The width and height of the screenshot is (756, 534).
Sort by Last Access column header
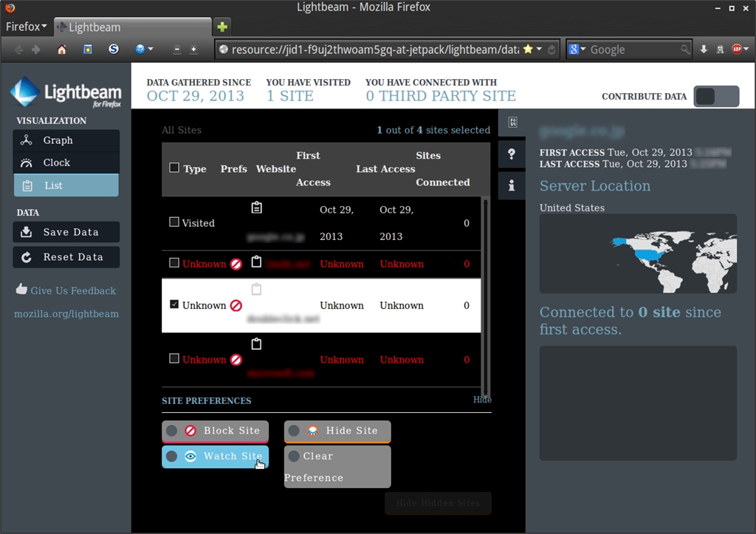385,169
